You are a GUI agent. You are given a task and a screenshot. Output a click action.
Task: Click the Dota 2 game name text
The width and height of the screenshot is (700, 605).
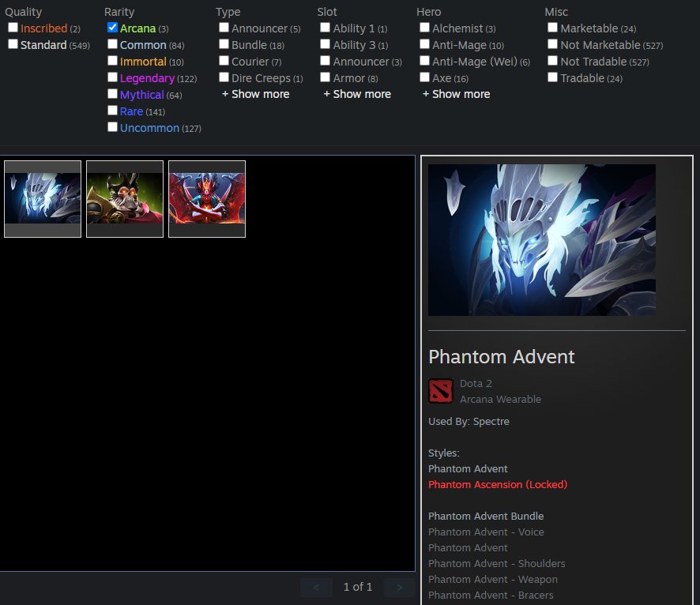pyautogui.click(x=476, y=384)
